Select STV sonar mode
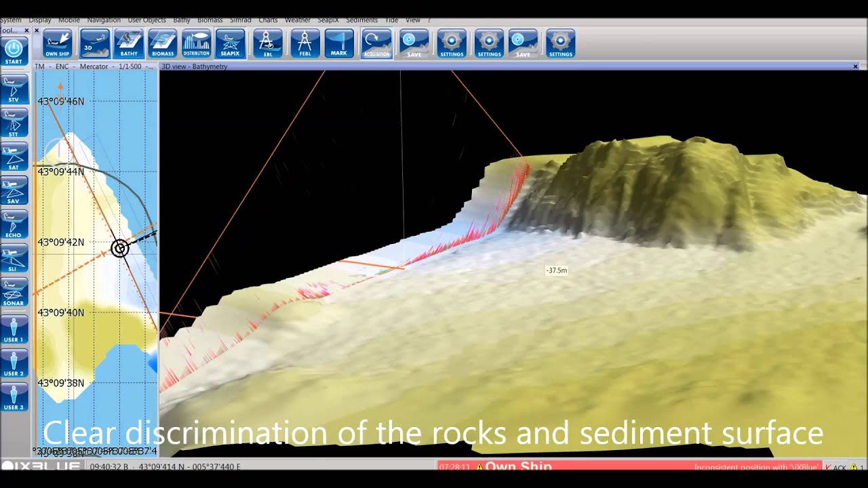 [14, 89]
